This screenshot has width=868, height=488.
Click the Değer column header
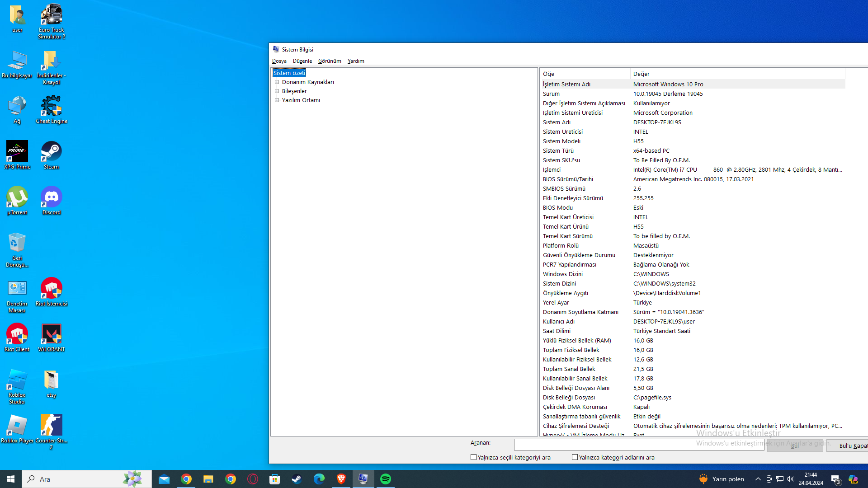[x=737, y=74]
